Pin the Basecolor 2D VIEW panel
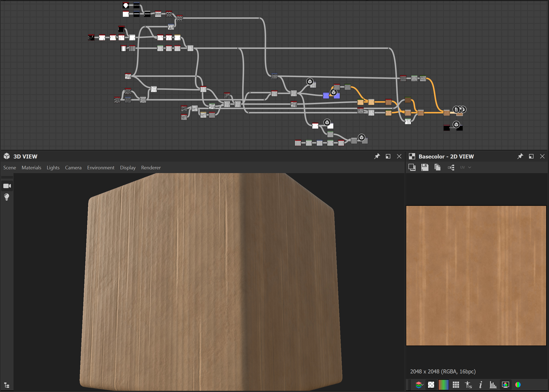Screen dimensions: 549x392 [x=520, y=156]
